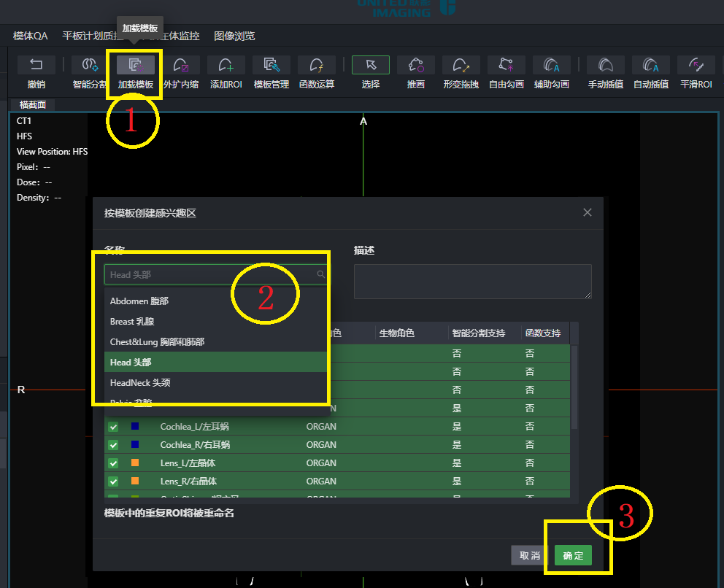Click the 手动插值 manual interpolation tool

pyautogui.click(x=605, y=72)
